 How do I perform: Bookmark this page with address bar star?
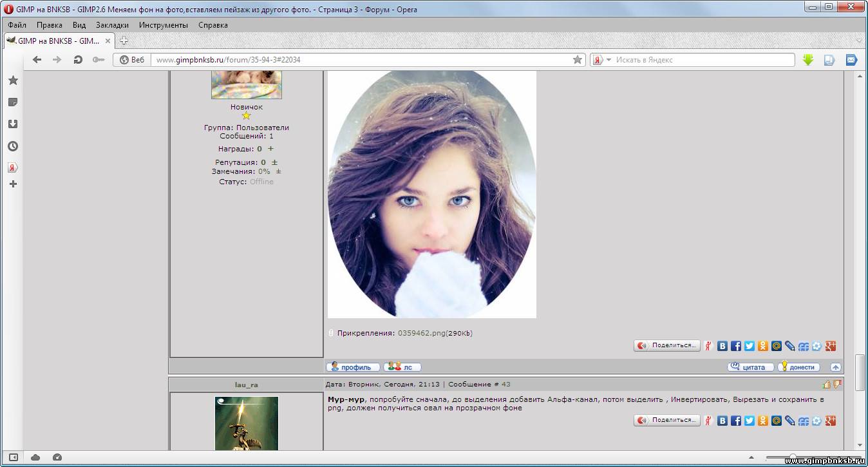point(578,60)
